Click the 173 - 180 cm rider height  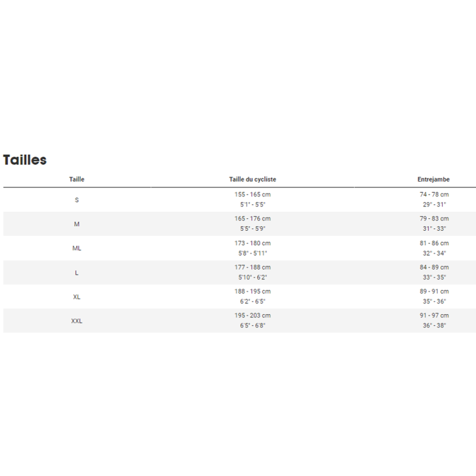pyautogui.click(x=252, y=243)
